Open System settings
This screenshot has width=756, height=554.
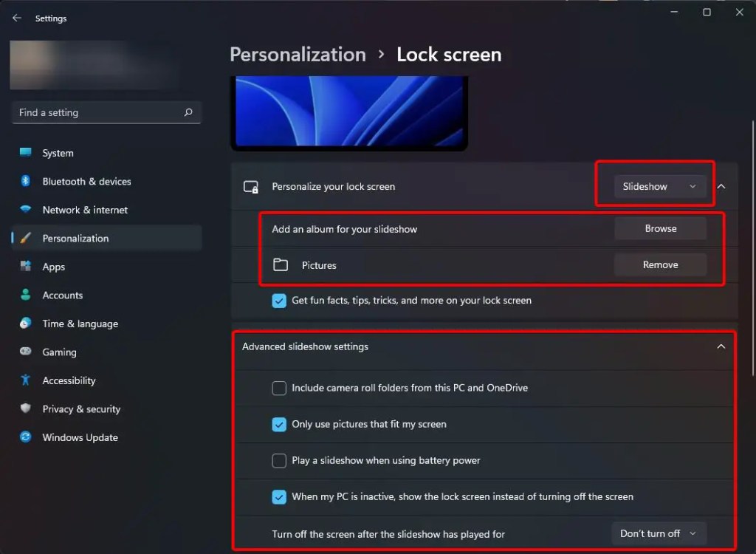click(x=106, y=153)
